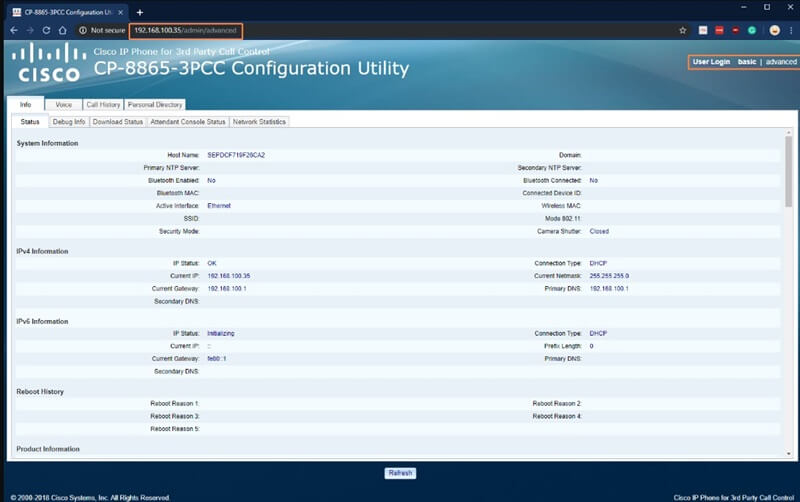Open a new browser tab

tap(139, 11)
